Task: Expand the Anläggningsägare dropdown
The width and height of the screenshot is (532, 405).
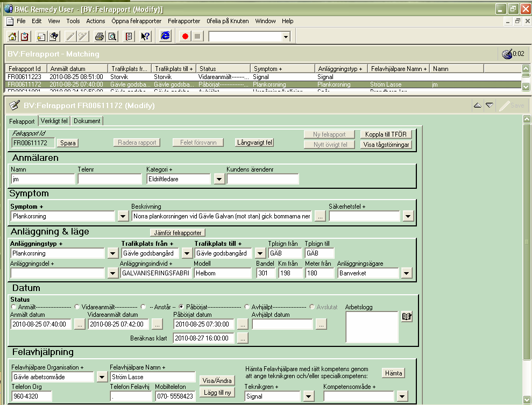Action: [407, 273]
